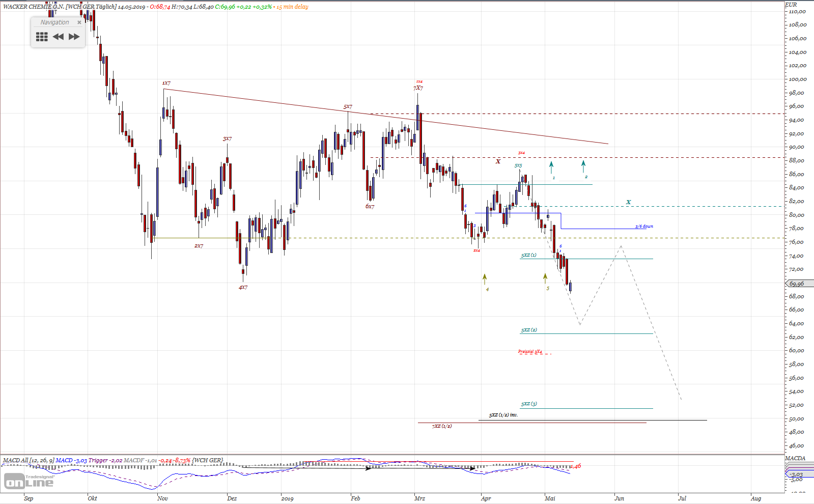This screenshot has height=504, width=814.
Task: Click the '15 min delay' notice
Action: tap(292, 7)
